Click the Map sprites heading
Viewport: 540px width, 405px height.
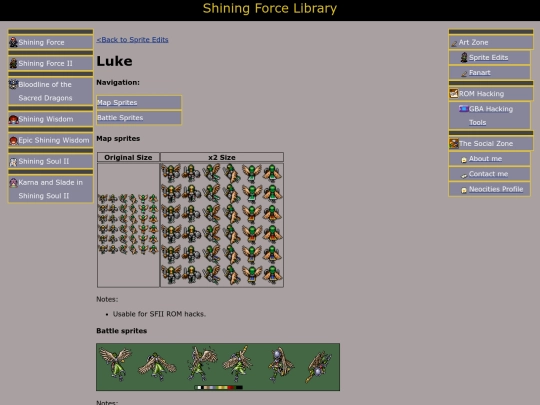tap(118, 138)
